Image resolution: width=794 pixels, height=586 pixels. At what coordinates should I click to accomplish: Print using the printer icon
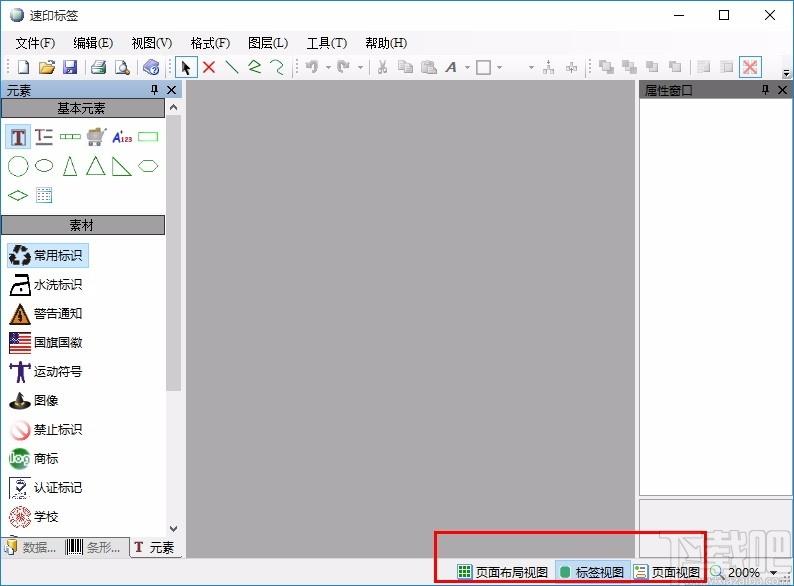(x=98, y=67)
